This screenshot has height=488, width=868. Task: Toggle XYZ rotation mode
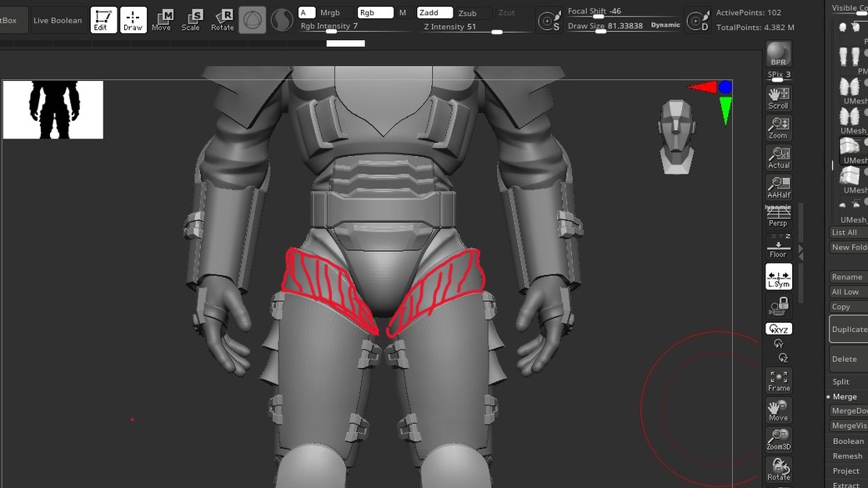point(778,329)
